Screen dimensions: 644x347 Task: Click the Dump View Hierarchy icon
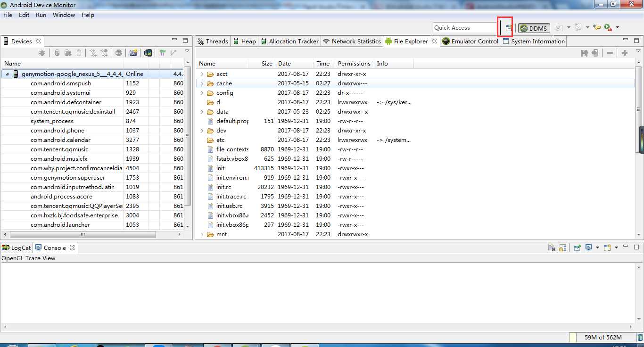tap(148, 53)
